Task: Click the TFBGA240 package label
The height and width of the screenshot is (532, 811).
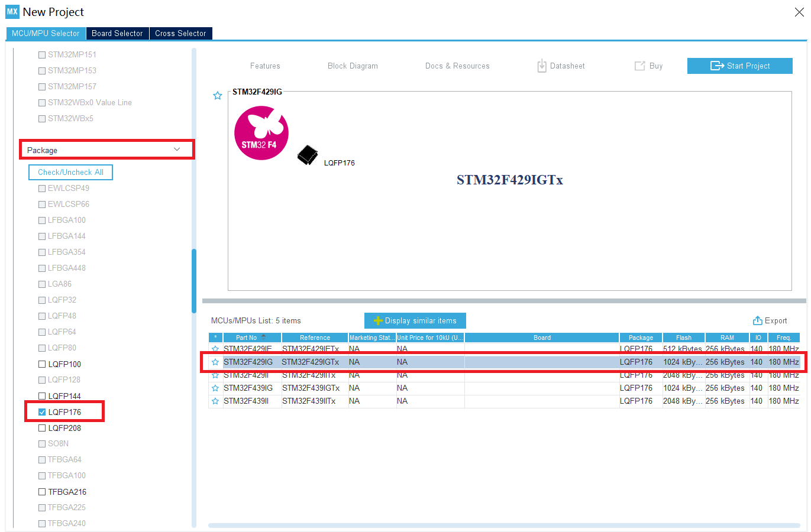Action: [x=67, y=523]
